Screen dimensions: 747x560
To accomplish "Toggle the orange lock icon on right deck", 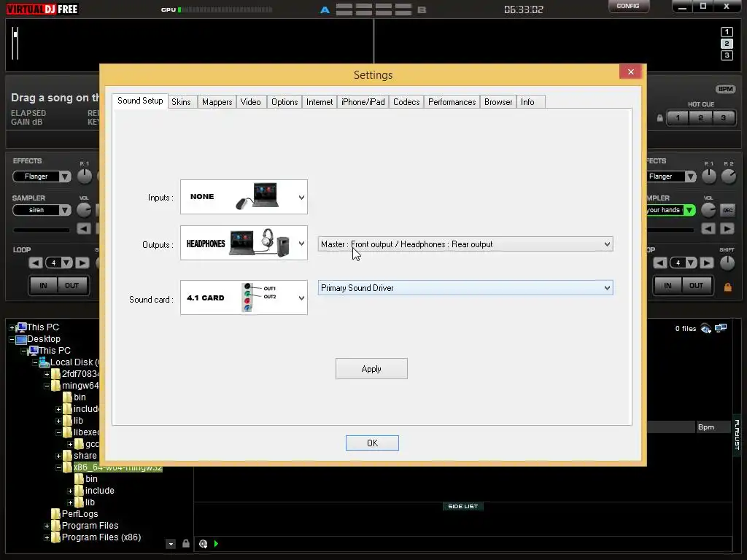I will pyautogui.click(x=727, y=287).
